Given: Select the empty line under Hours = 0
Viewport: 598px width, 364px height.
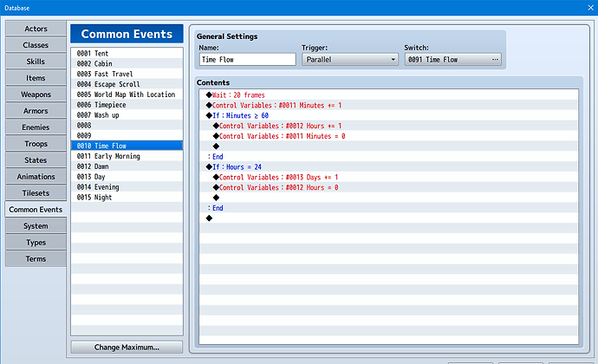Looking at the screenshot, I should (x=388, y=198).
